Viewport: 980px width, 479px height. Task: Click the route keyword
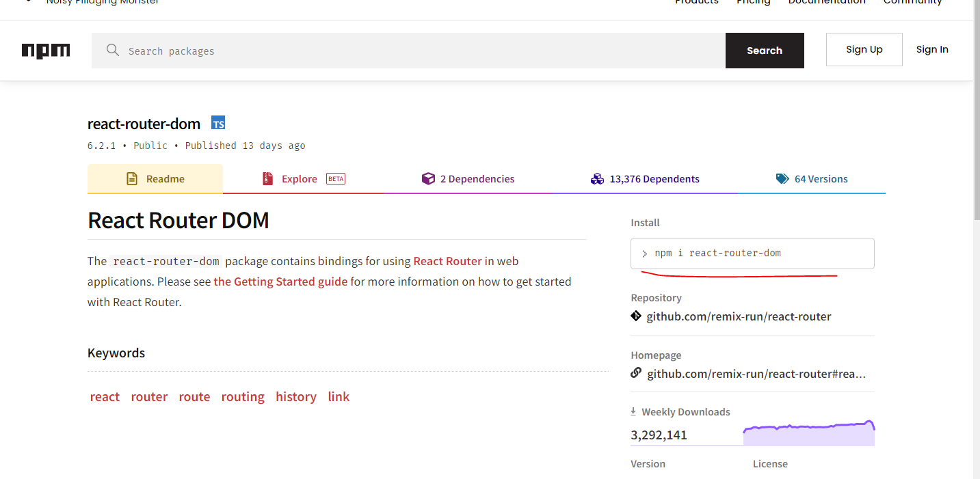tap(194, 397)
